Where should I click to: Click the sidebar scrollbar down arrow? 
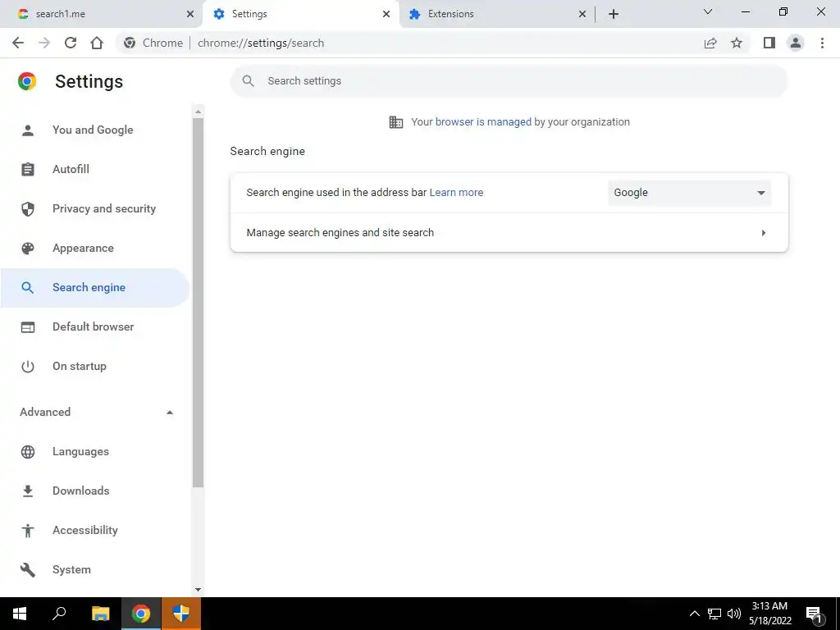pos(199,589)
